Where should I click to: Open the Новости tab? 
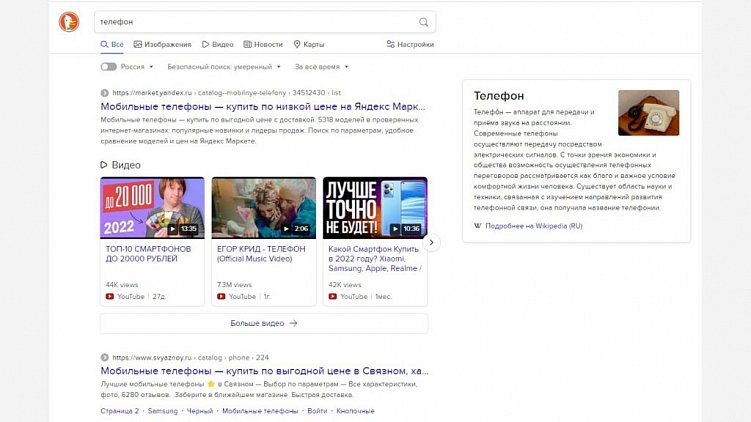[263, 45]
